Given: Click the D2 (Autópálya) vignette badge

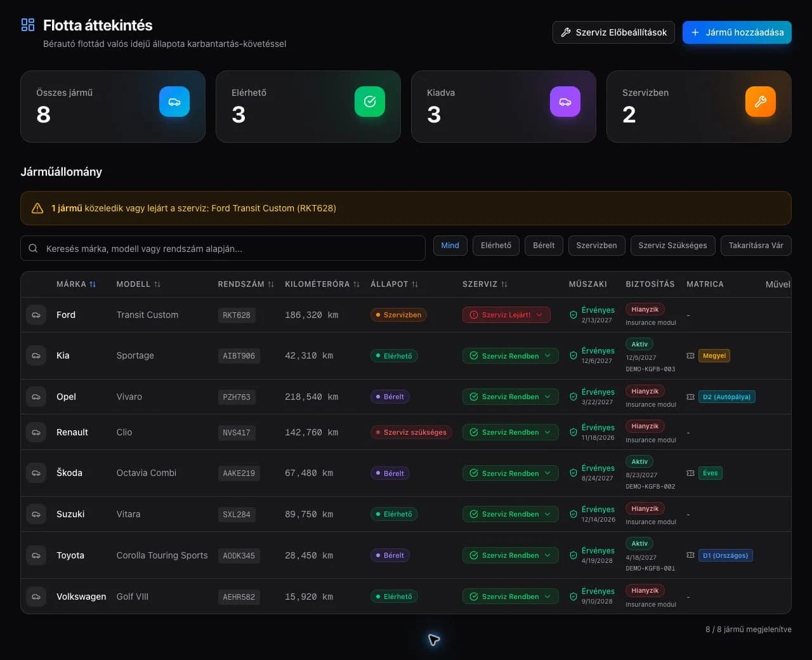Looking at the screenshot, I should click(727, 397).
